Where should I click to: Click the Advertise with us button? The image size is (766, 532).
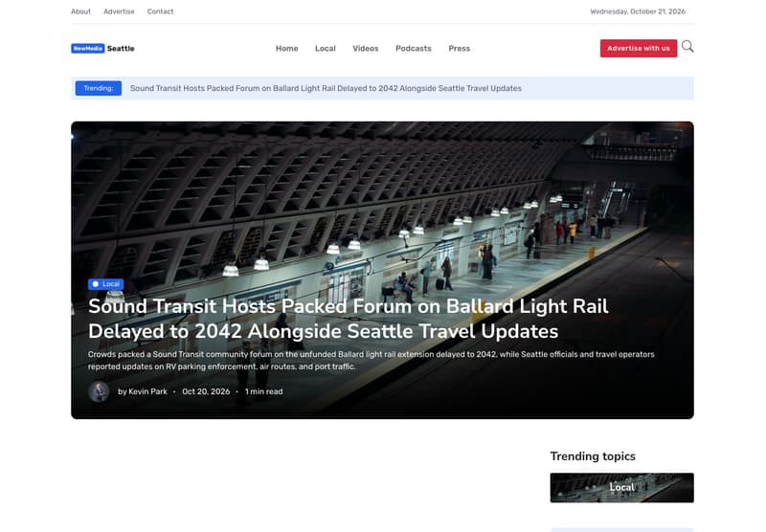[x=639, y=48]
